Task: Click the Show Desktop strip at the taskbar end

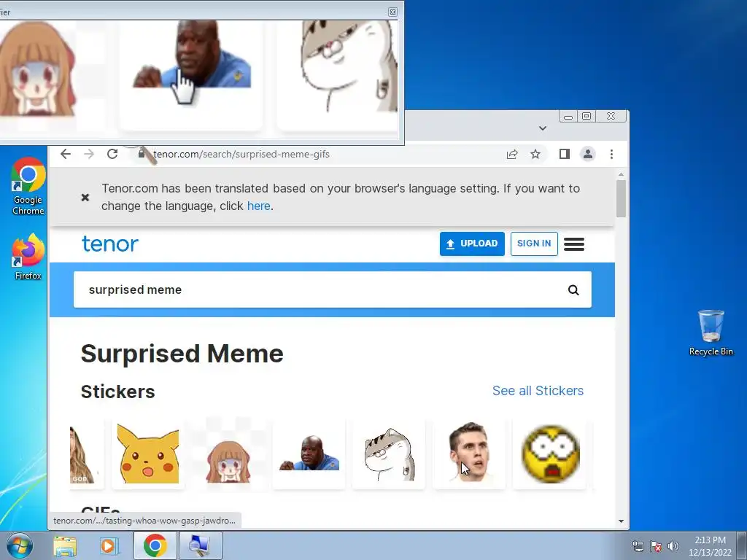Action: point(742,545)
